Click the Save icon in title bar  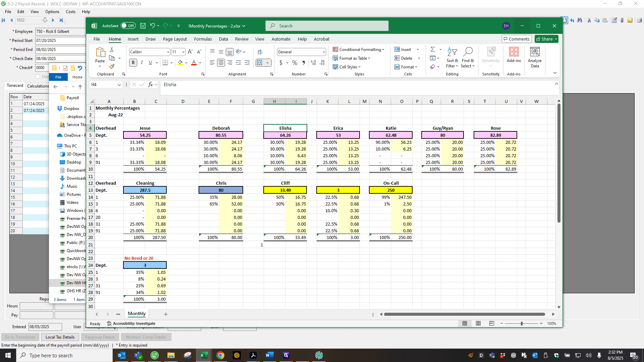point(143,26)
